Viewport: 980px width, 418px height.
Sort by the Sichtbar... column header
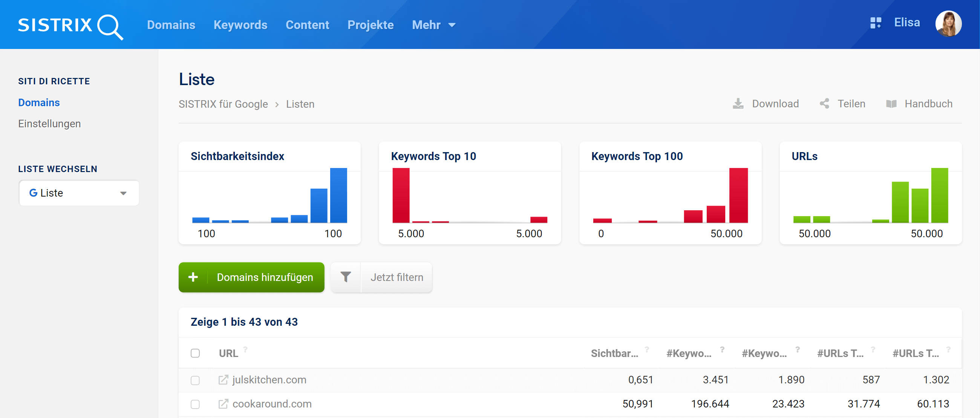(x=614, y=353)
